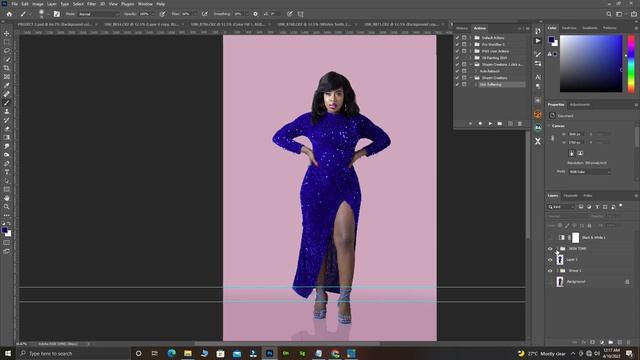The width and height of the screenshot is (640, 360).
Task: Open File Explorer from the taskbar
Action: 188,353
